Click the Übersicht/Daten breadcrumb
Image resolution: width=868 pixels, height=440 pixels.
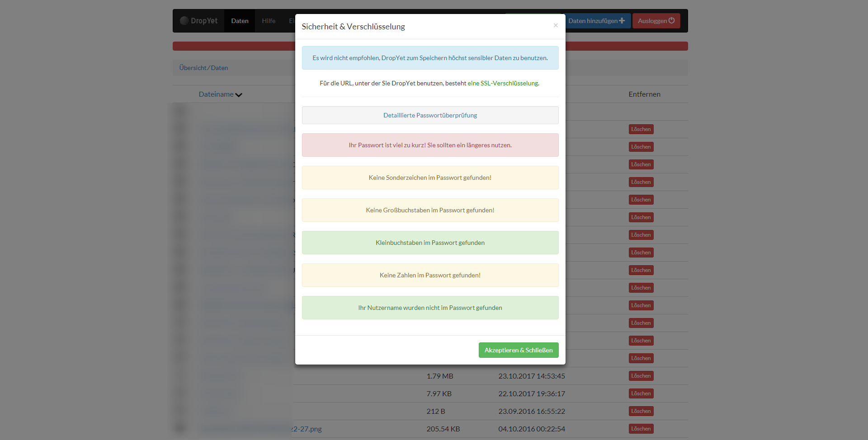coord(203,68)
